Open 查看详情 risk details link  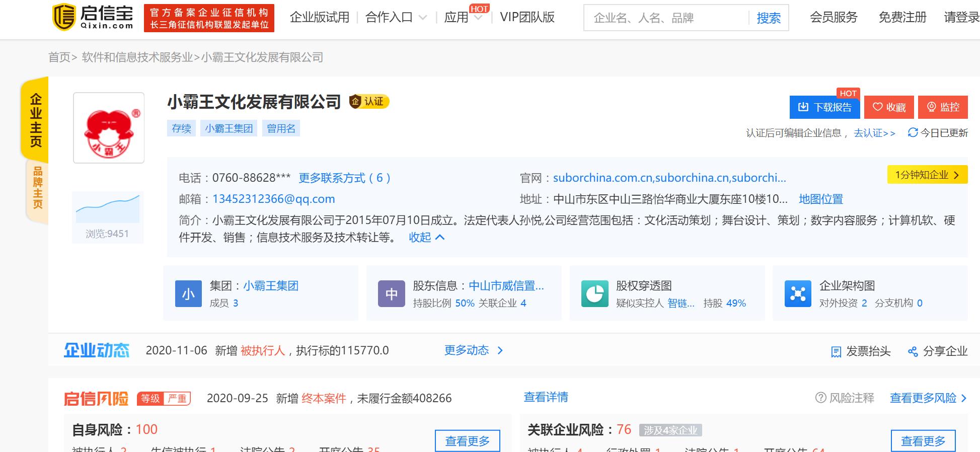[x=546, y=397]
